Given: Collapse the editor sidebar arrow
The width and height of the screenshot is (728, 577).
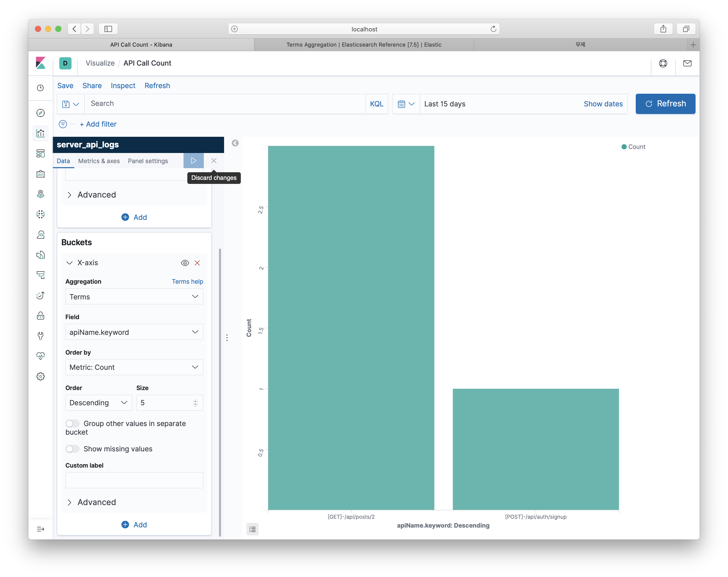Looking at the screenshot, I should pyautogui.click(x=235, y=143).
